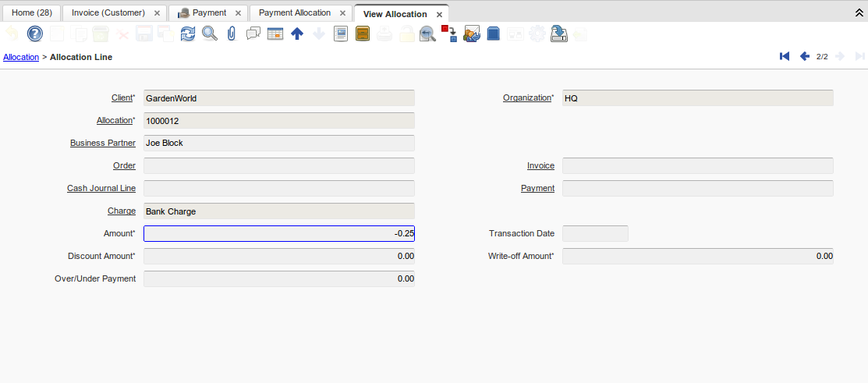Image resolution: width=868 pixels, height=383 pixels.
Task: Click the Charge field label link
Action: tap(122, 211)
